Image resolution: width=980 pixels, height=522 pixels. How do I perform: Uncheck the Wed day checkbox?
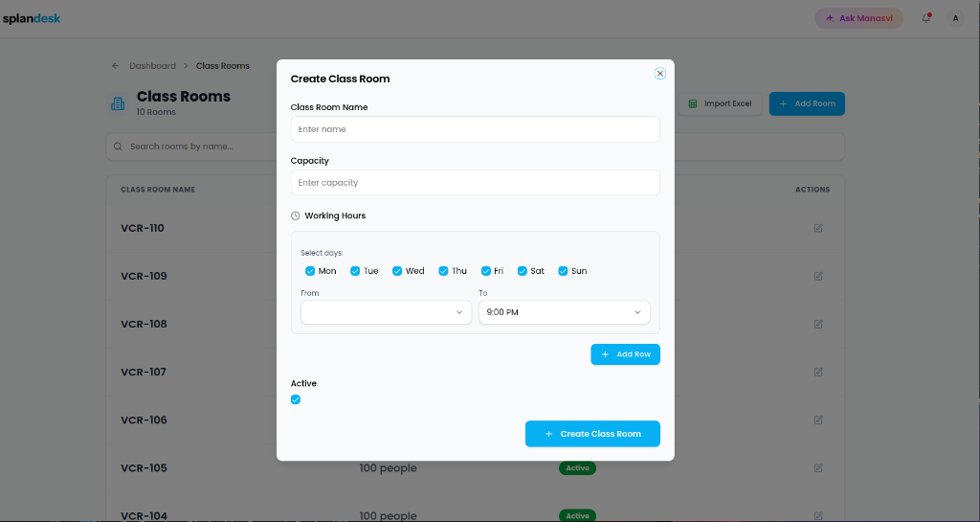[x=397, y=271]
